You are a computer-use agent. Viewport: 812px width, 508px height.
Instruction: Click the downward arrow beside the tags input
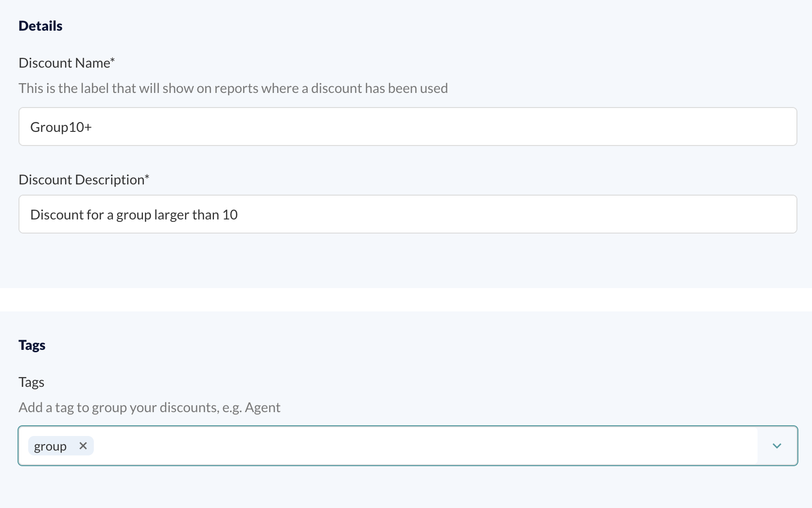tap(777, 446)
